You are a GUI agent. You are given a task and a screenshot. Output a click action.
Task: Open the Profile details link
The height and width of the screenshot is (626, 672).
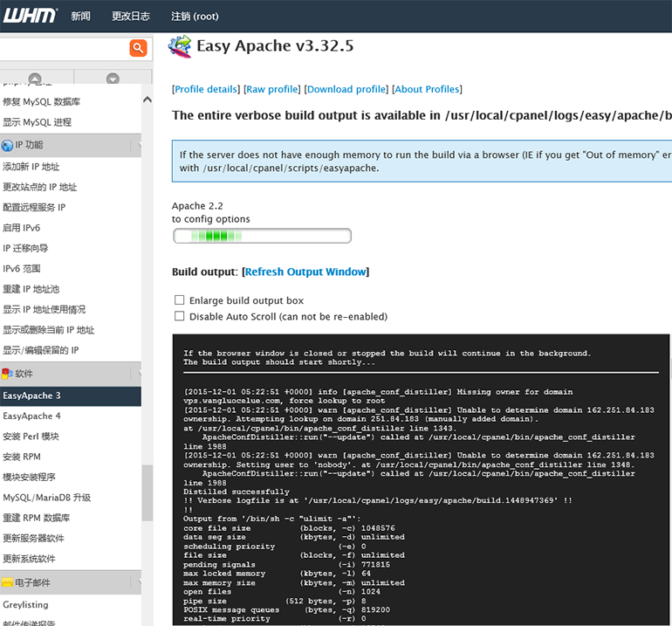coord(206,89)
